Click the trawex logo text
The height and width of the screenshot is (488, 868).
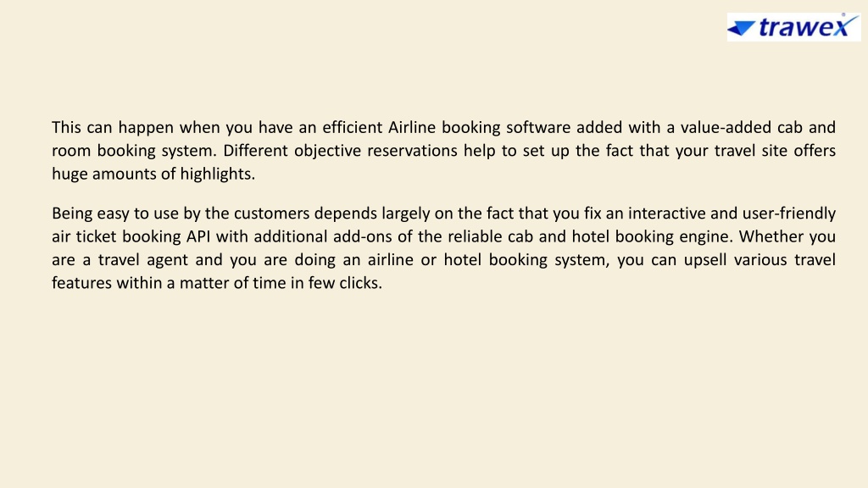[808, 26]
